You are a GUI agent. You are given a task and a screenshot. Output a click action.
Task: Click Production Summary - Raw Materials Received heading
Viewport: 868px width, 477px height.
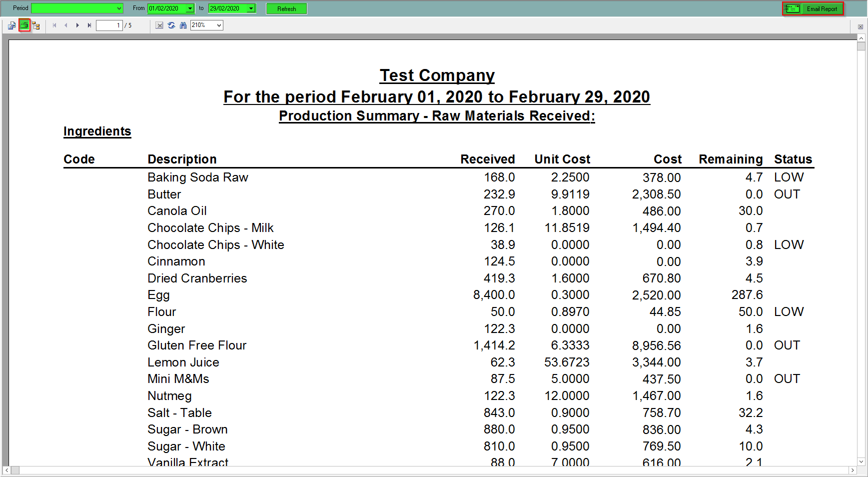pos(437,116)
